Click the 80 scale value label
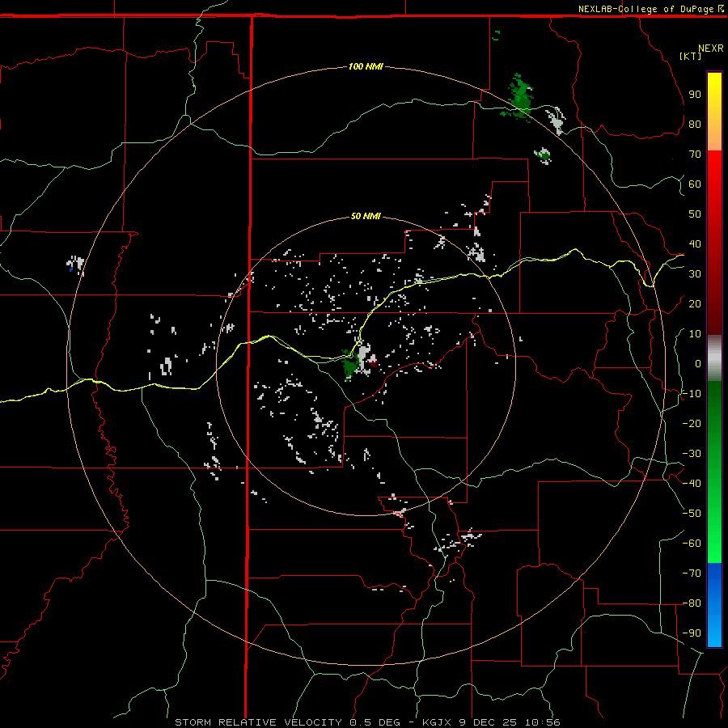728x728 pixels. (695, 124)
